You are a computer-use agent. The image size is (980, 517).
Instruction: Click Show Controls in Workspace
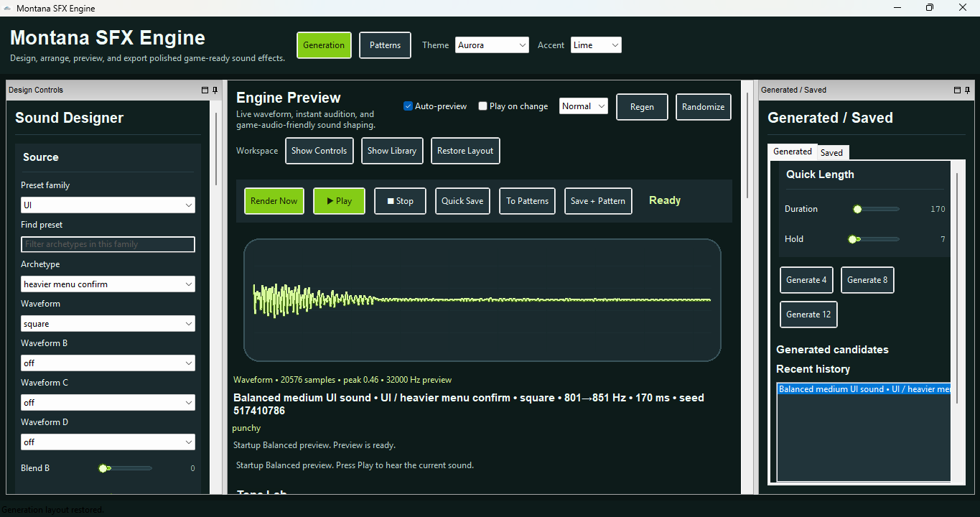click(319, 151)
